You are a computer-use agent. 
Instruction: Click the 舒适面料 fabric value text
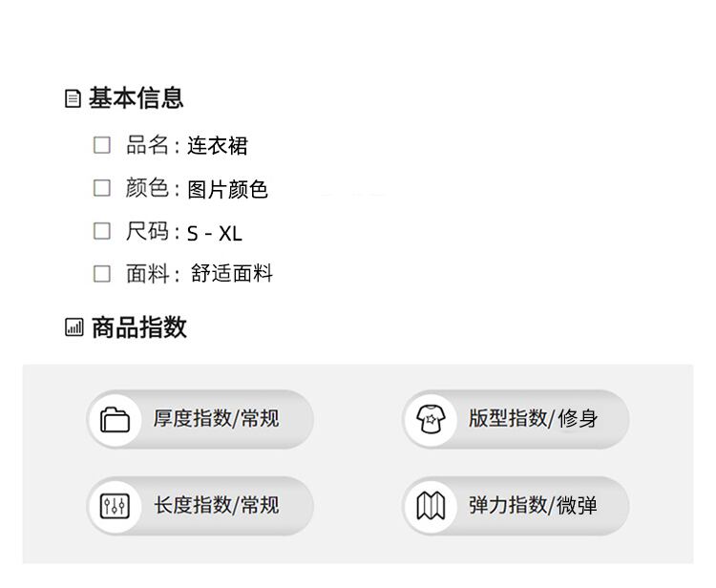[x=232, y=275]
